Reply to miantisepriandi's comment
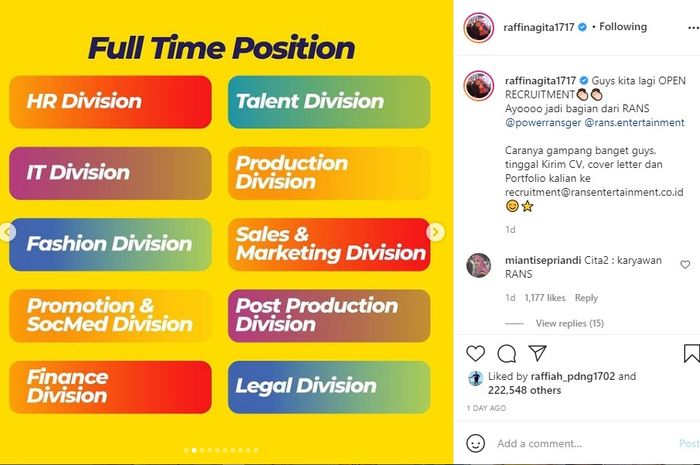The image size is (700, 465). point(586,298)
